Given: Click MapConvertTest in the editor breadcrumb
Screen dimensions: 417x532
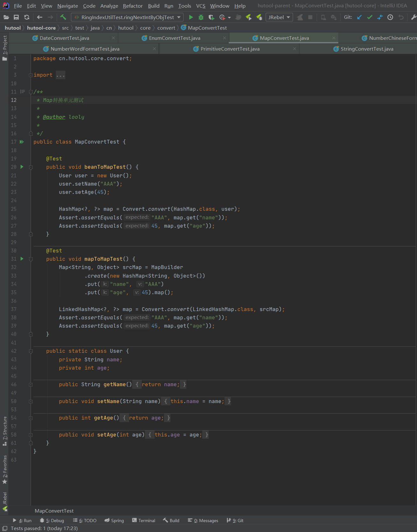Looking at the screenshot, I should coord(54,511).
